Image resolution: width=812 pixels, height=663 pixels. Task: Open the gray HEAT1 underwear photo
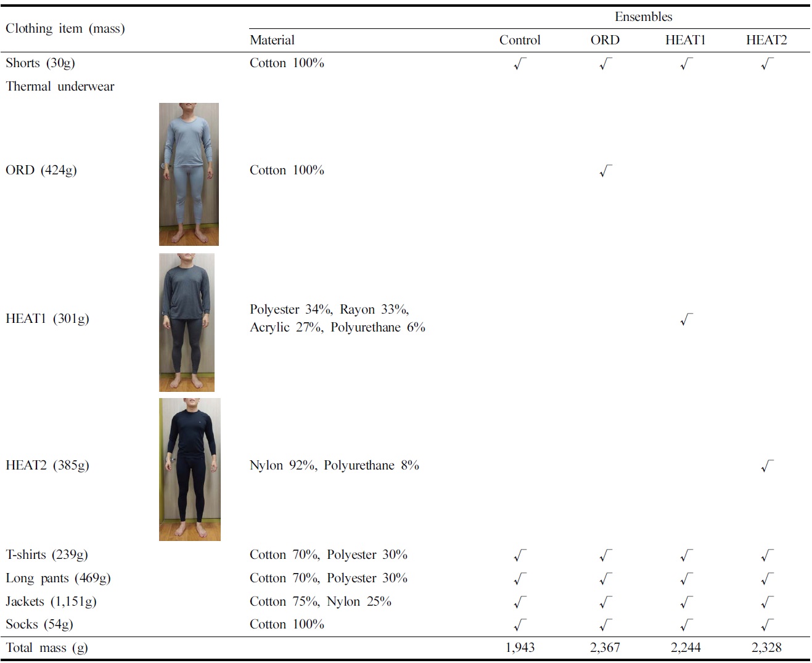[x=187, y=322]
